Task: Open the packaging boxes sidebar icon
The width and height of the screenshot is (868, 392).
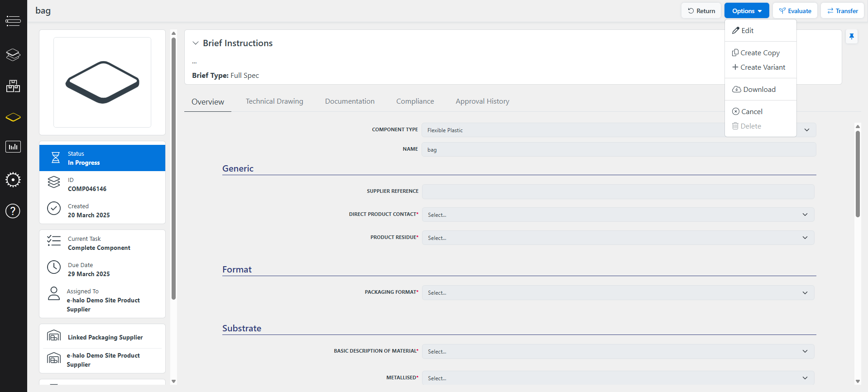Action: pyautogui.click(x=13, y=86)
